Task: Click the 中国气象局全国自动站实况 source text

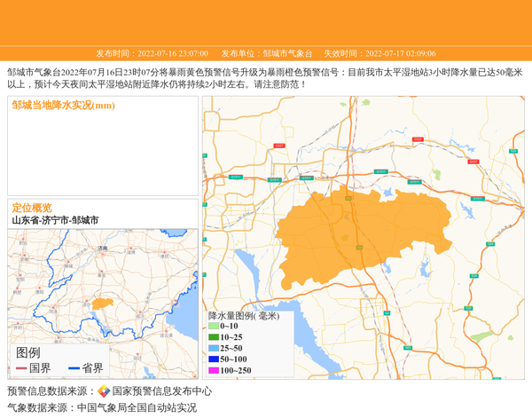Action: 137,408
